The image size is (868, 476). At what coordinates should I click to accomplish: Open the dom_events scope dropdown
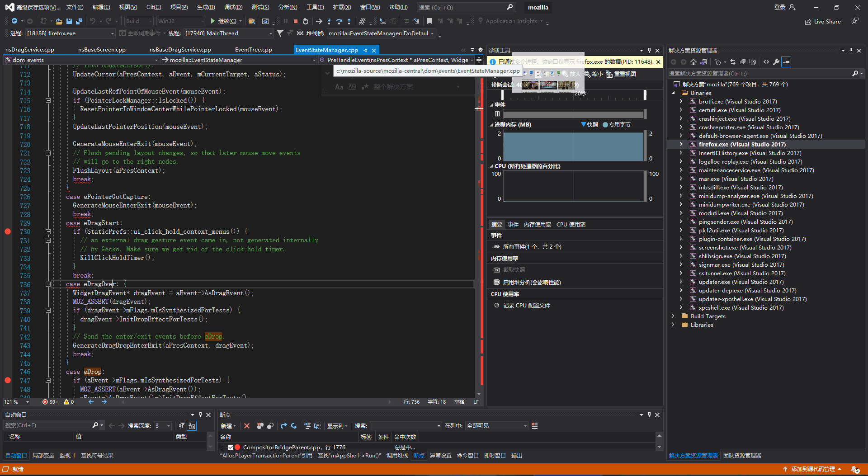click(x=81, y=60)
